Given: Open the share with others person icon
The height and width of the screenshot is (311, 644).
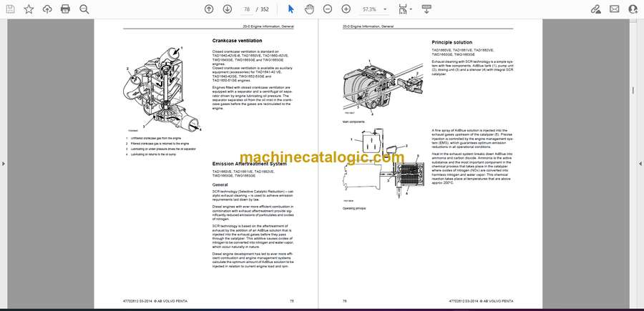Looking at the screenshot, I should point(633,9).
